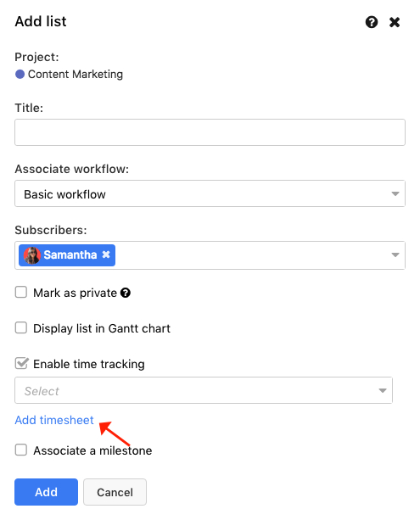420x520 pixels.
Task: Close the Add list dialog
Action: 395,22
